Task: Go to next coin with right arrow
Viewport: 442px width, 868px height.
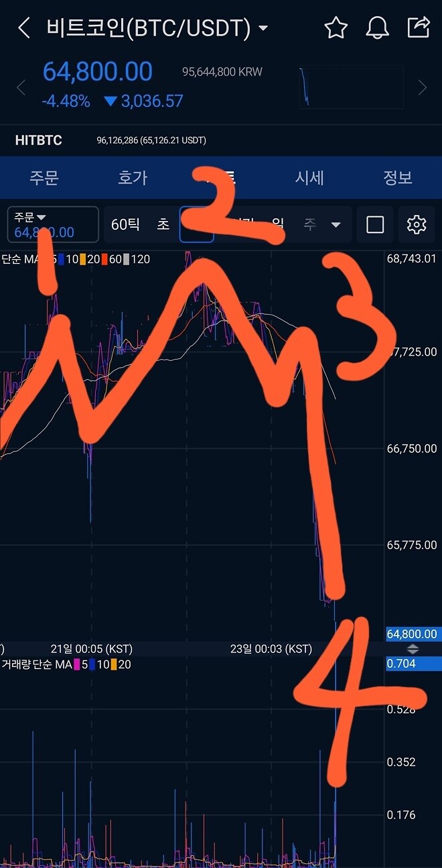Action: click(x=422, y=88)
